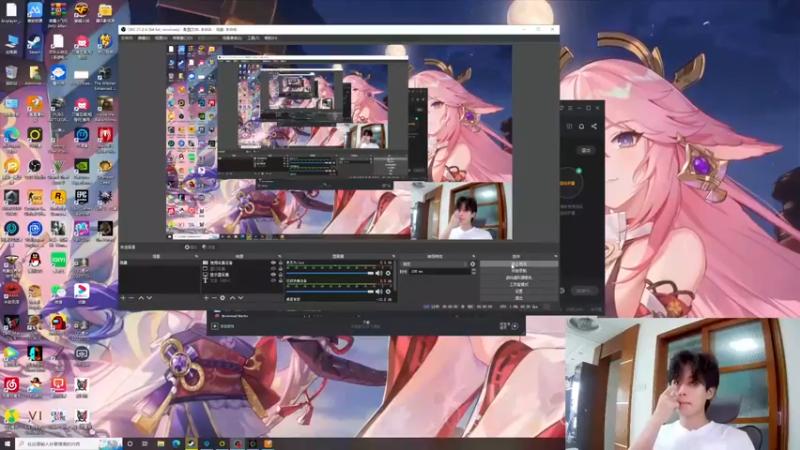Toggle visibility eye of the display capture source
The height and width of the screenshot is (450, 800).
[273, 274]
